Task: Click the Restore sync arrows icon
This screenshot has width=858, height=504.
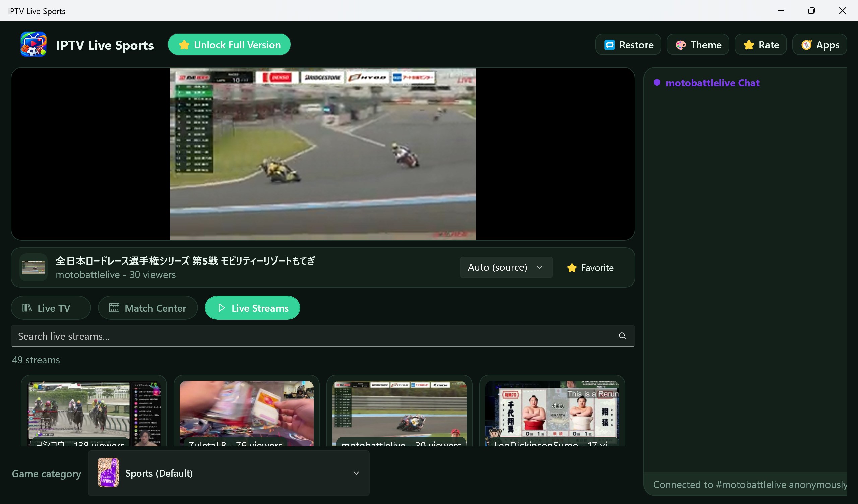Action: coord(609,45)
